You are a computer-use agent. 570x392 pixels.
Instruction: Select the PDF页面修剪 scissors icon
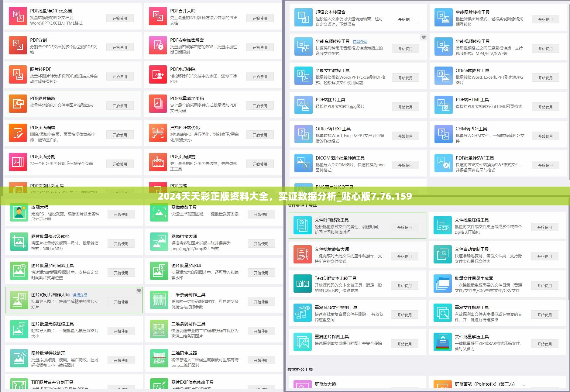[158, 162]
